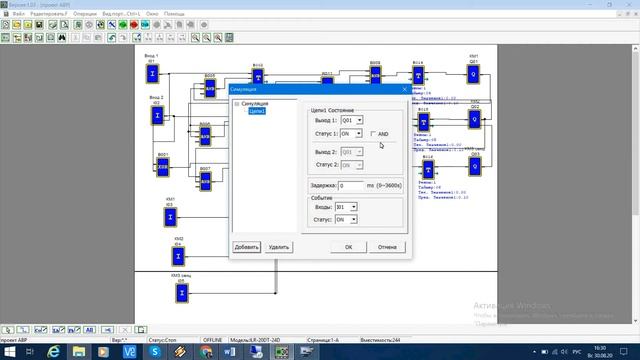Screen dimensions: 640x360
Task: Close the Симуляция dialog
Action: [x=404, y=89]
